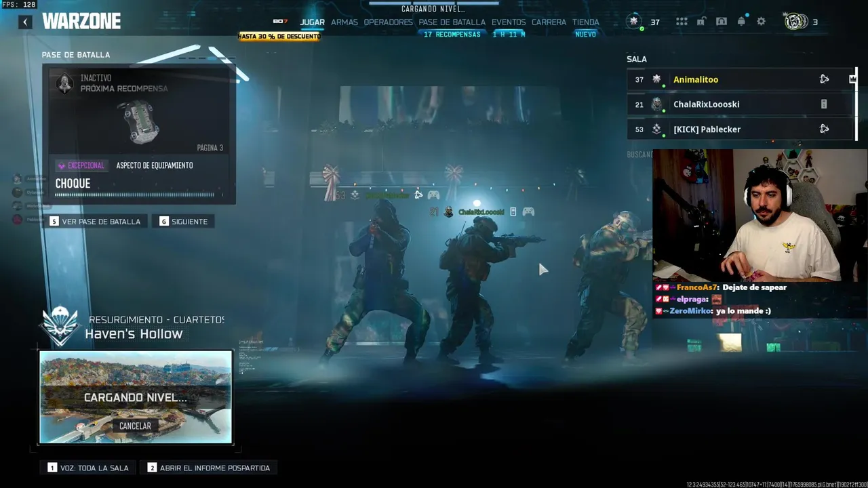Open the Armas tab
Screen dimensions: 868x488
click(x=344, y=22)
